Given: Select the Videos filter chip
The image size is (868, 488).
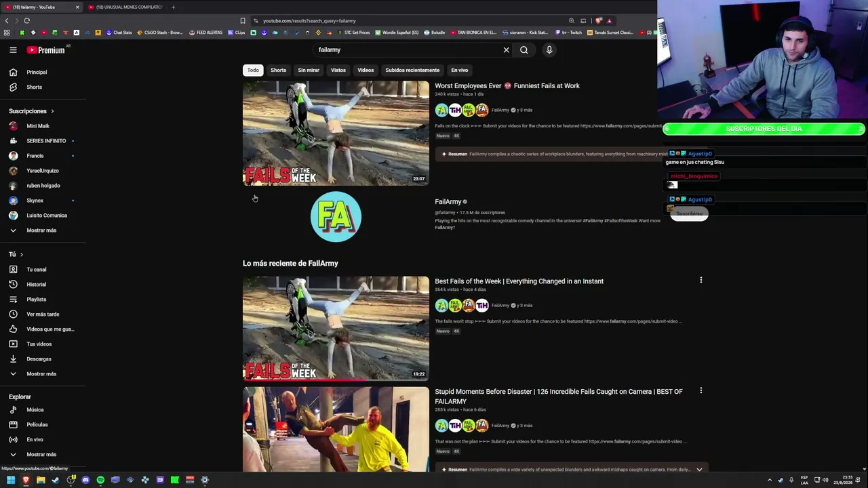Looking at the screenshot, I should (366, 70).
